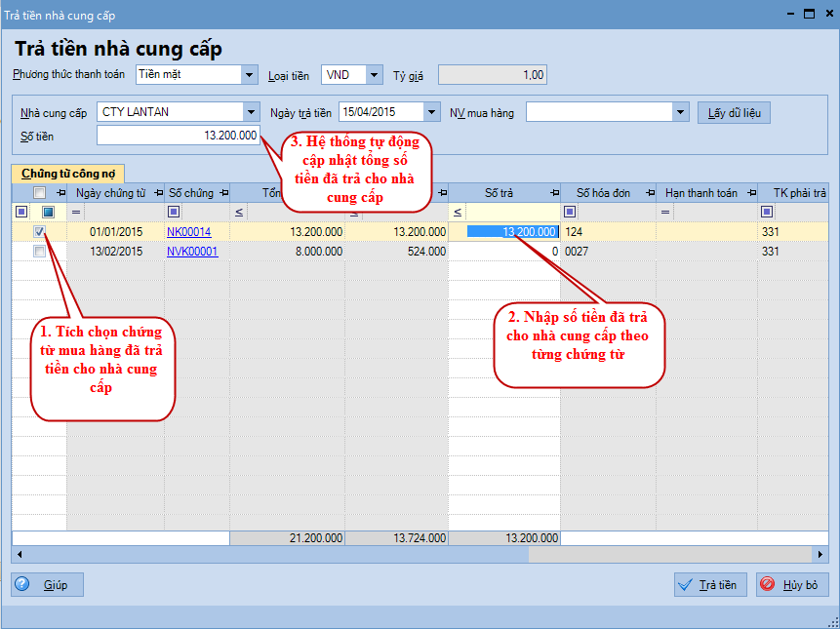Expand the Nhà cung cấp dropdown
The width and height of the screenshot is (840, 629).
(252, 112)
